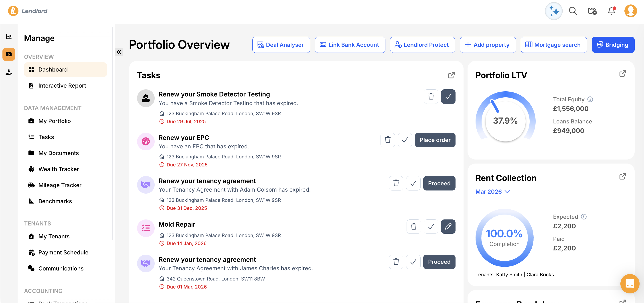Screen dimensions: 644x303
Task: Click the Bridging button
Action: pos(613,45)
